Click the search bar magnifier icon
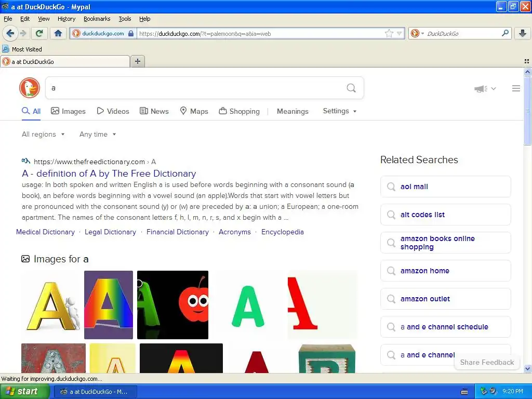Screen dimensions: 532x399 (505, 33)
